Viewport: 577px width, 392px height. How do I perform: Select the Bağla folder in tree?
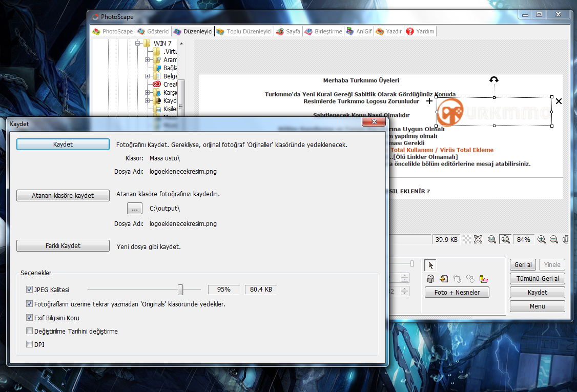[x=165, y=68]
